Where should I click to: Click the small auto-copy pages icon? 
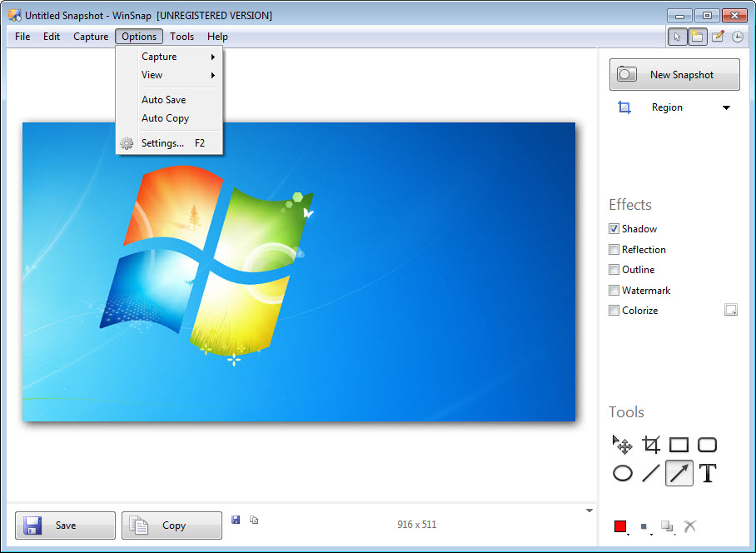tap(254, 520)
